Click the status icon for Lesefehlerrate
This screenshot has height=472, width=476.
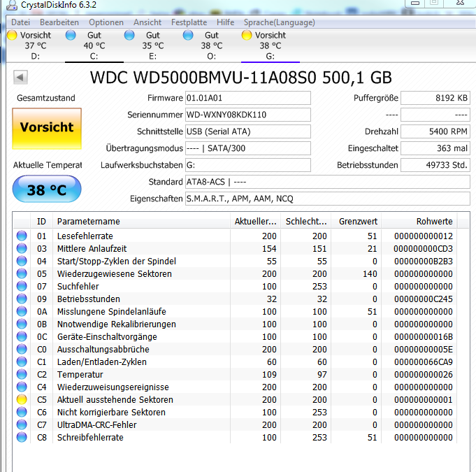[22, 236]
